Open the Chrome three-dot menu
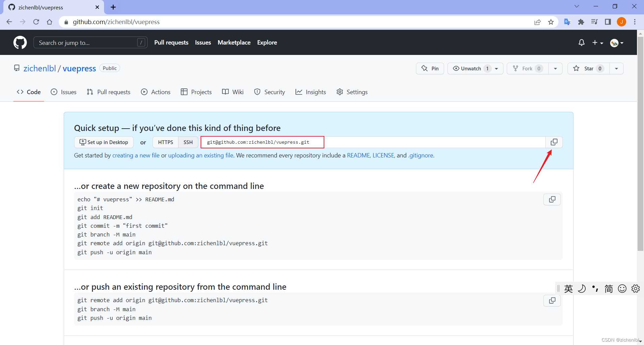This screenshot has height=345, width=644. 635,22
